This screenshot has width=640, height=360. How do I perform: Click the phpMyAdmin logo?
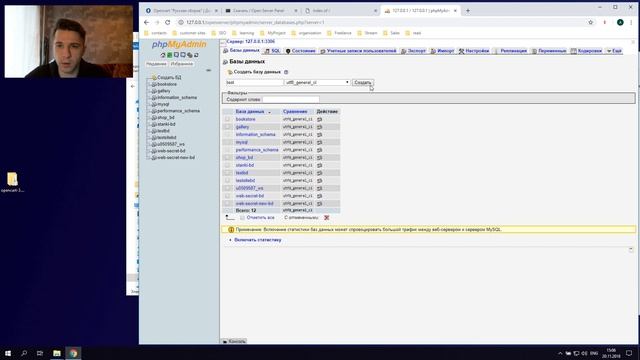click(179, 44)
